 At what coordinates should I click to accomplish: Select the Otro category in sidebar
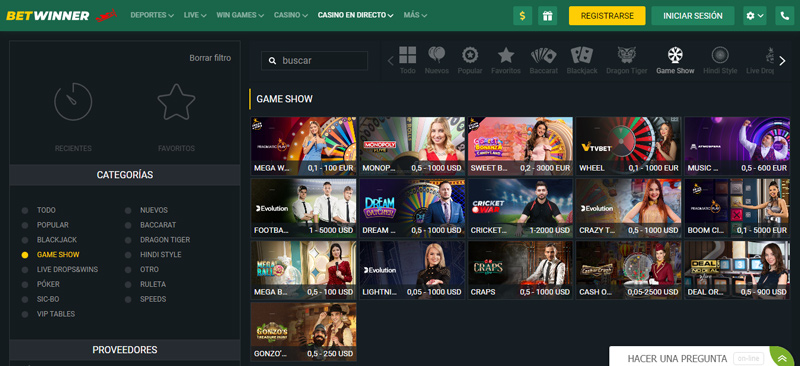click(149, 270)
